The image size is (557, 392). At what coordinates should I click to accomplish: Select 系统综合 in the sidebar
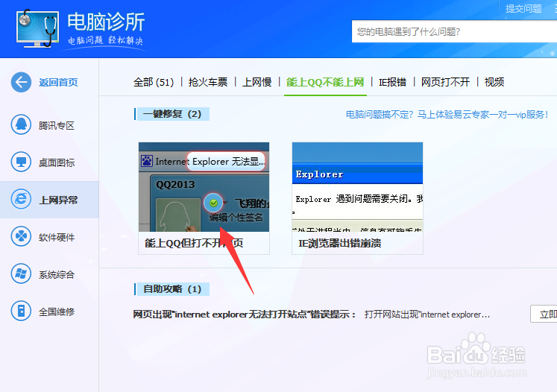click(57, 274)
